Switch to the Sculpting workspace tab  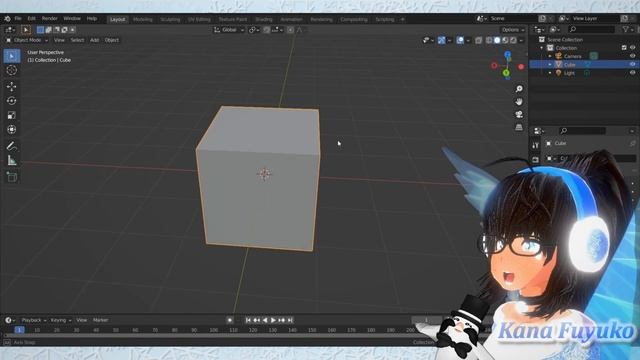(x=170, y=19)
